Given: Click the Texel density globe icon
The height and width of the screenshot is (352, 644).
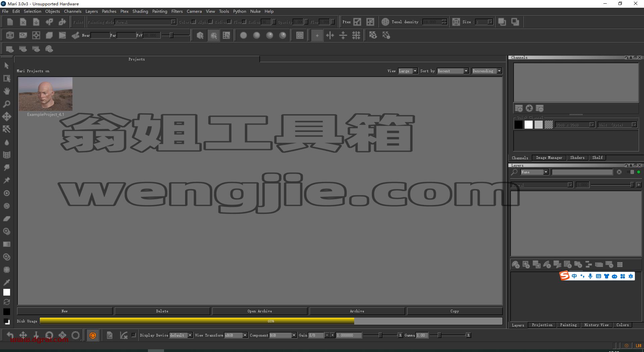Looking at the screenshot, I should click(385, 22).
